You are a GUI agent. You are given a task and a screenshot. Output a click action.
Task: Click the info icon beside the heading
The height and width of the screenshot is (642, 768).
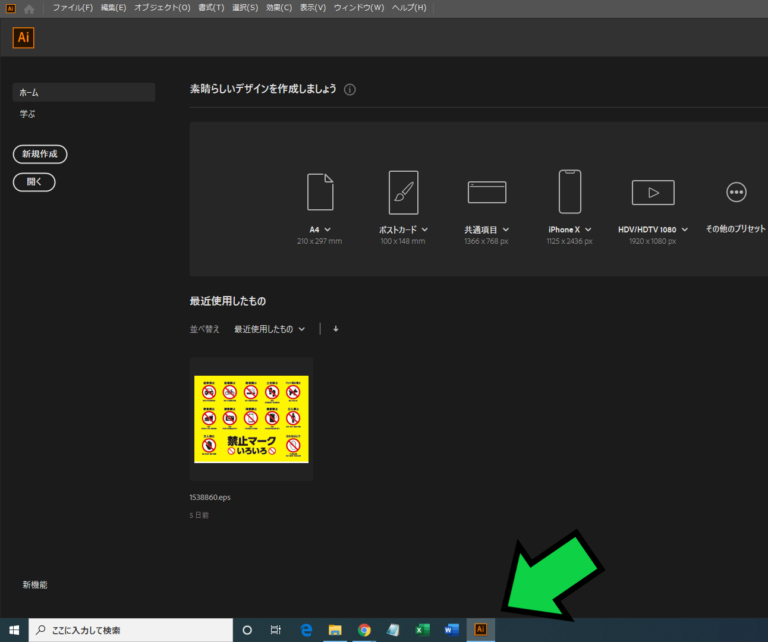(x=350, y=89)
